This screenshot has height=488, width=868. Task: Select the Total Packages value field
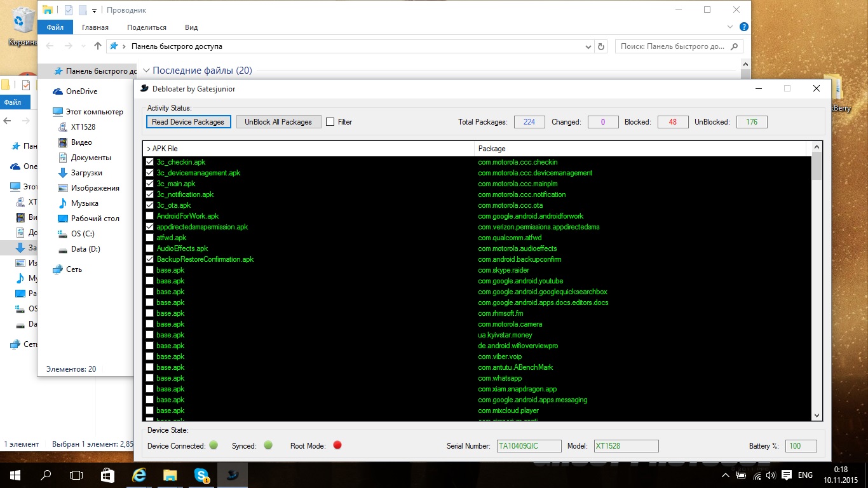[529, 122]
